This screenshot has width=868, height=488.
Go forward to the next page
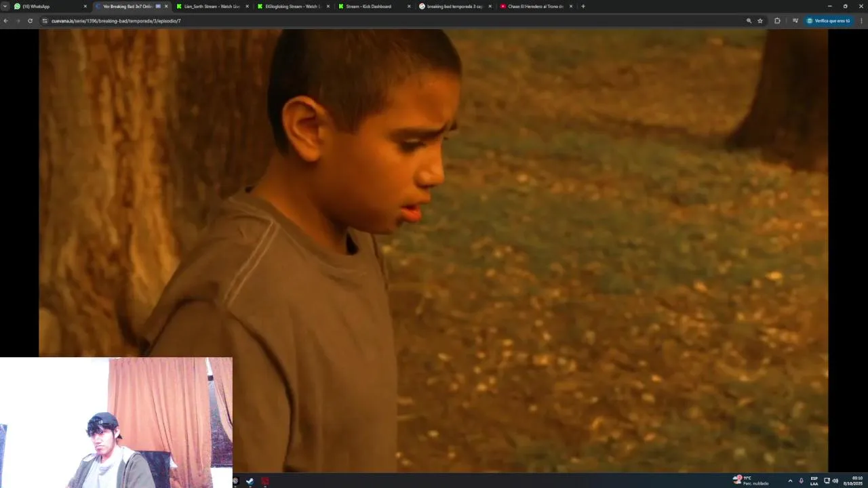(x=18, y=21)
